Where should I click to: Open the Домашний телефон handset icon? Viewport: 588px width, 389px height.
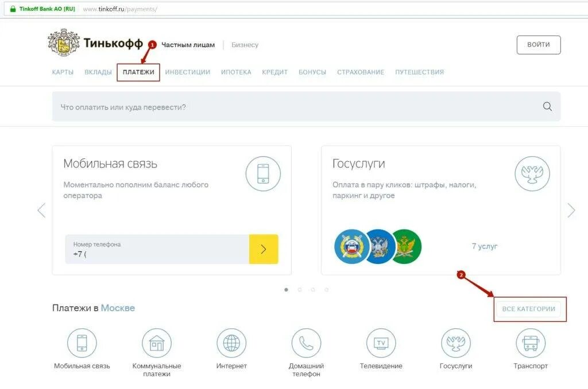point(306,343)
